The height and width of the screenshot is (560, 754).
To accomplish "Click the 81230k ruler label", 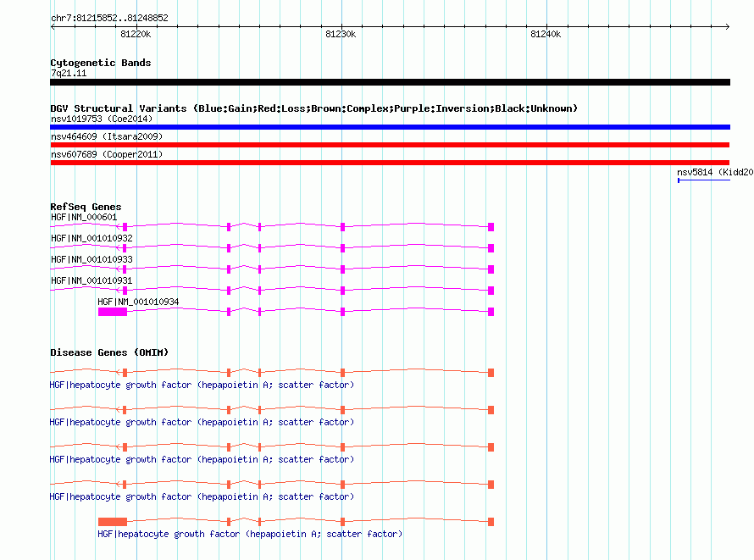I will [x=341, y=34].
